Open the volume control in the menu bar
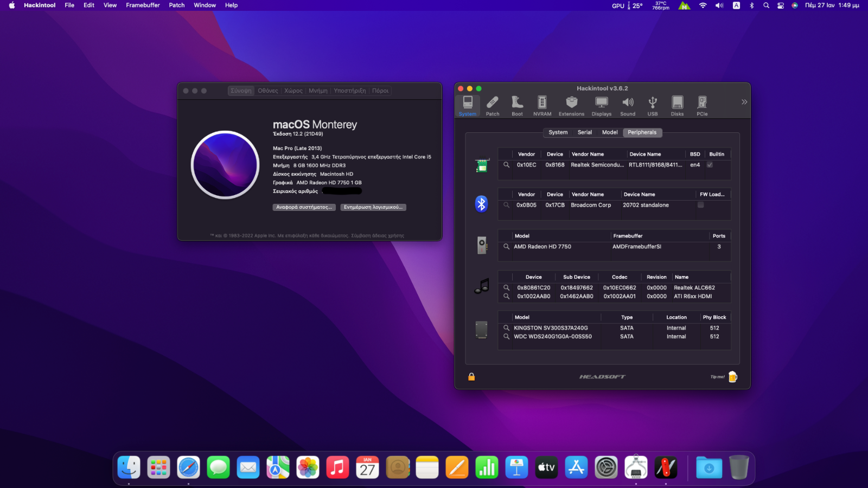The image size is (868, 488). [x=719, y=5]
